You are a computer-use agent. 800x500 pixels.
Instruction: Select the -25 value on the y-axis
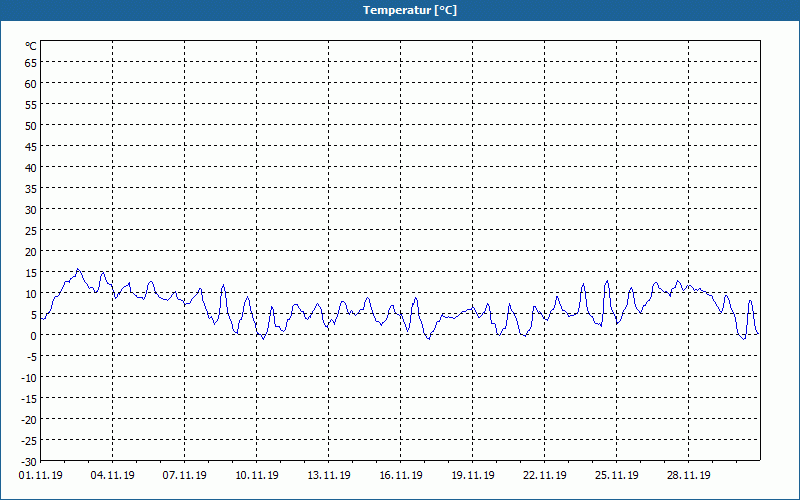click(x=29, y=440)
